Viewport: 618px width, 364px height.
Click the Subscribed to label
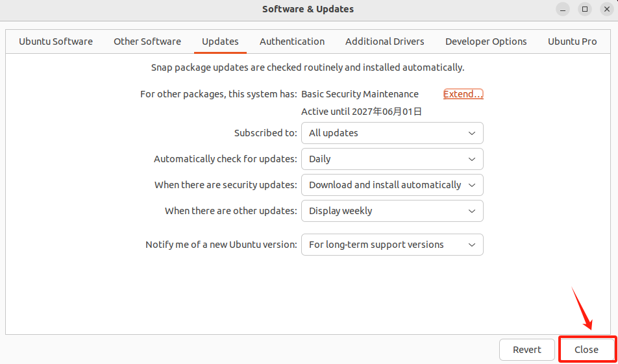pyautogui.click(x=266, y=133)
